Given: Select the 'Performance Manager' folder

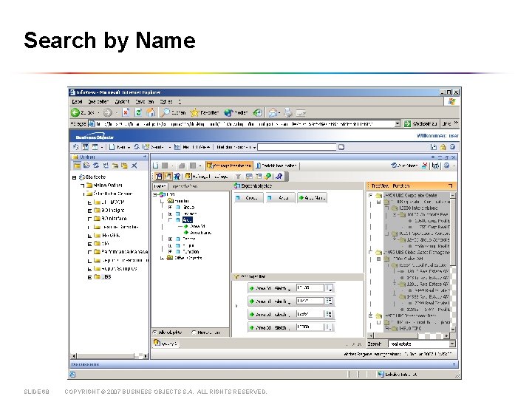Looking at the screenshot, I should coord(121,252).
